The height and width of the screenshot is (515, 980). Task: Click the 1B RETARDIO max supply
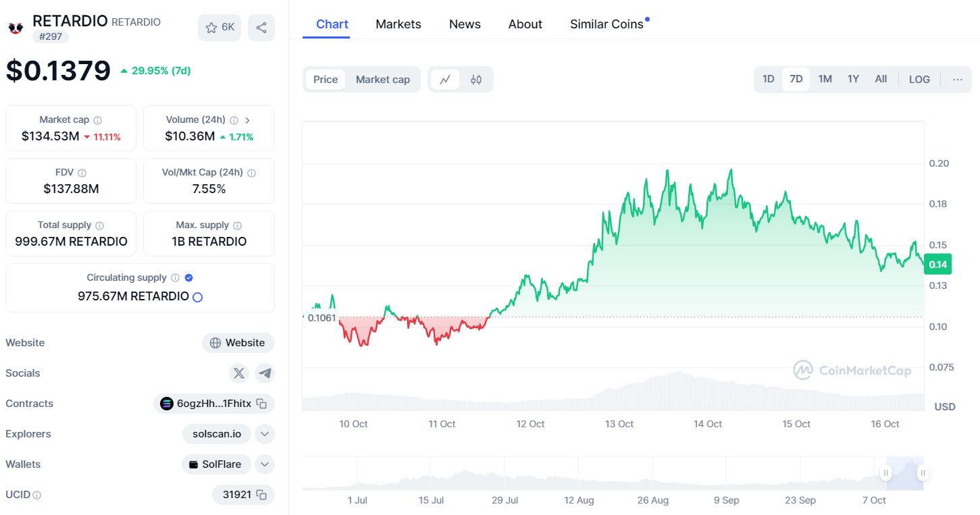[209, 242]
